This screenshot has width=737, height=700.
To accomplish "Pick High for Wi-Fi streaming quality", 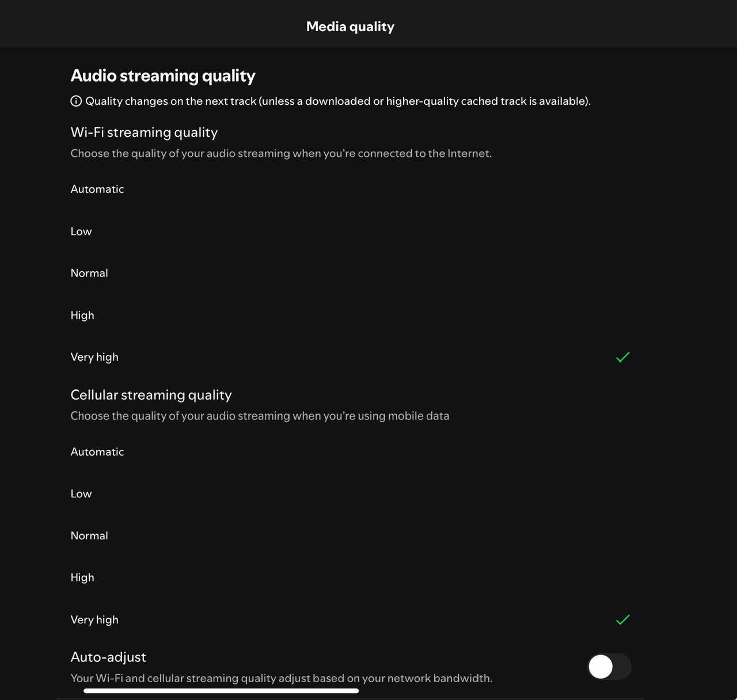I will 82,315.
